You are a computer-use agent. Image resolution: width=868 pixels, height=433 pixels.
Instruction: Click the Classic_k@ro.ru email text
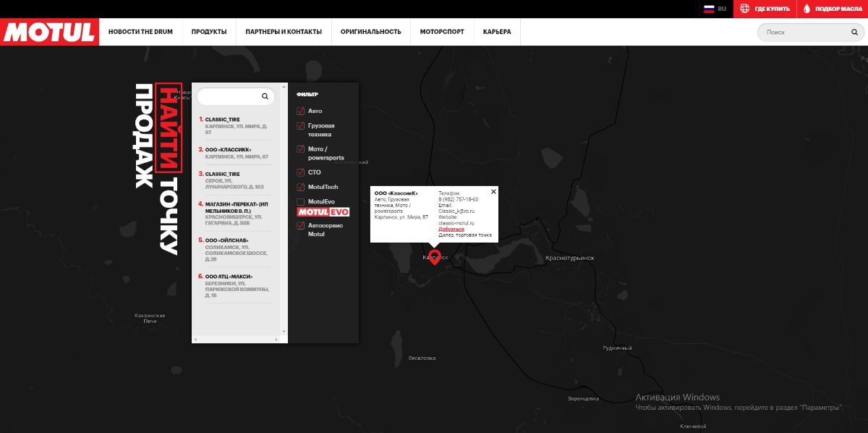[x=456, y=210]
